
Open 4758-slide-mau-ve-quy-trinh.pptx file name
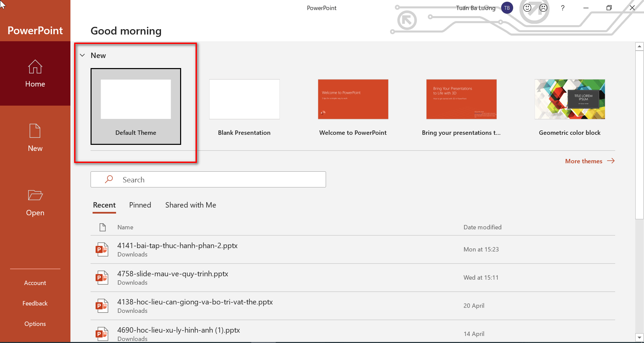(x=173, y=274)
